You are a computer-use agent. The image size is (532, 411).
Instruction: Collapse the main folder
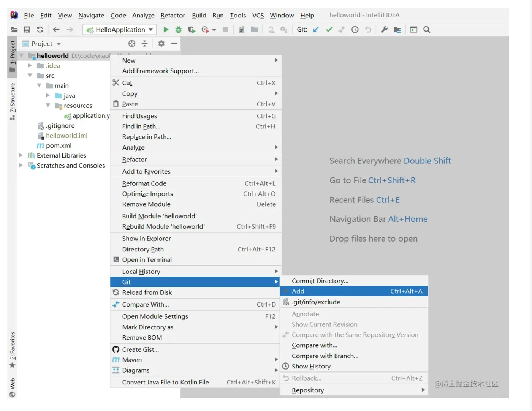click(x=39, y=85)
